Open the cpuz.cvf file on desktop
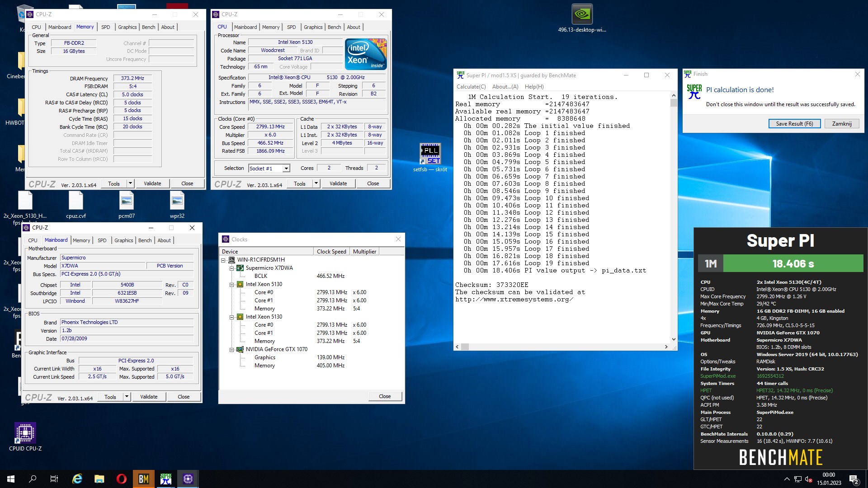Viewport: 868px width, 488px height. (x=76, y=205)
